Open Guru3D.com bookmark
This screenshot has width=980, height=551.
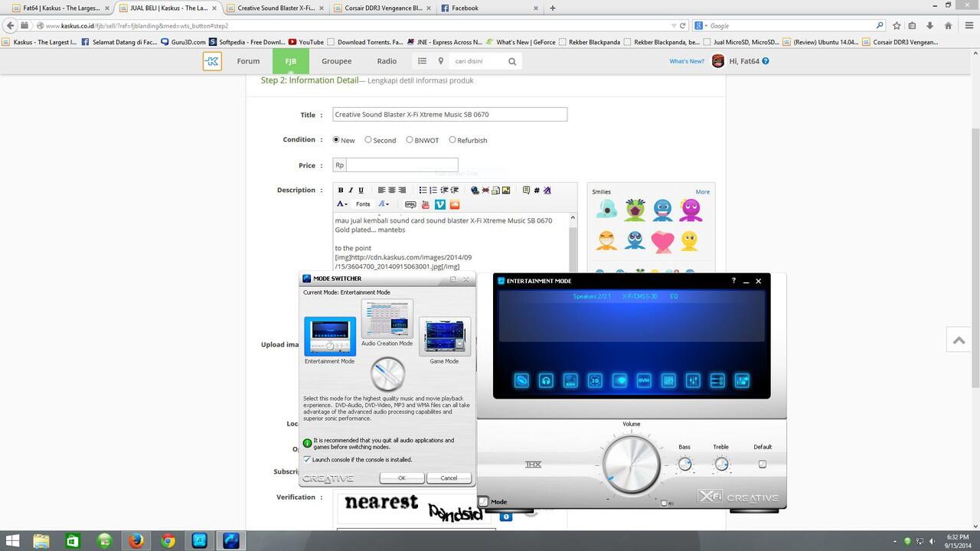[x=183, y=42]
